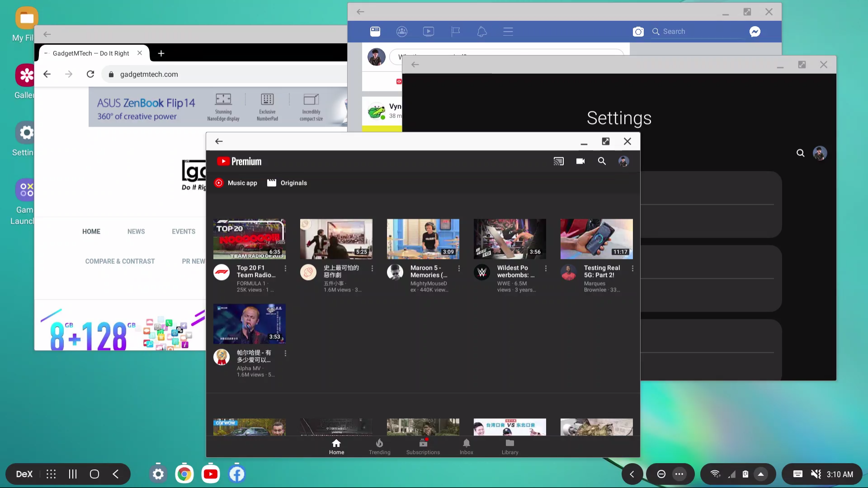Go back in Chrome browser
The image size is (868, 488).
(47, 74)
